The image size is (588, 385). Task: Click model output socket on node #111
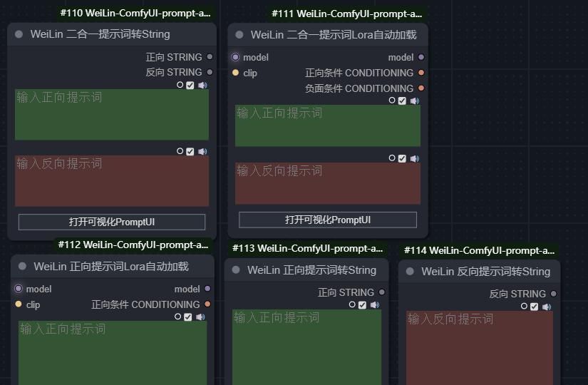[x=421, y=57]
